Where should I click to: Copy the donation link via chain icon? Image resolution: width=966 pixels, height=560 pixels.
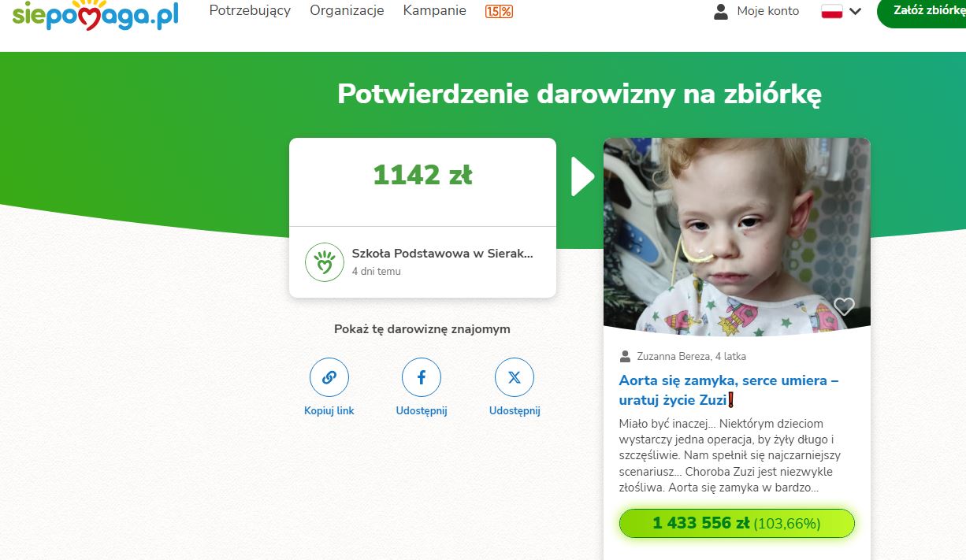point(329,377)
